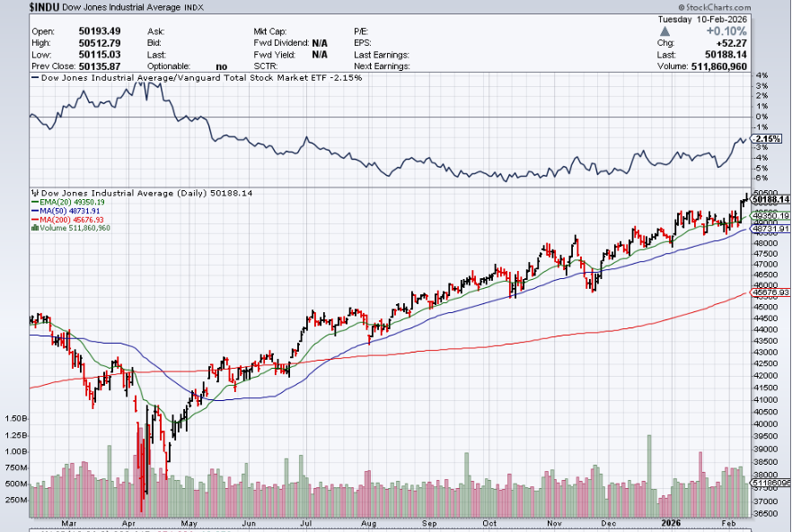
Task: Click the boxed 49350.19 EMA axis label
Action: 770,215
